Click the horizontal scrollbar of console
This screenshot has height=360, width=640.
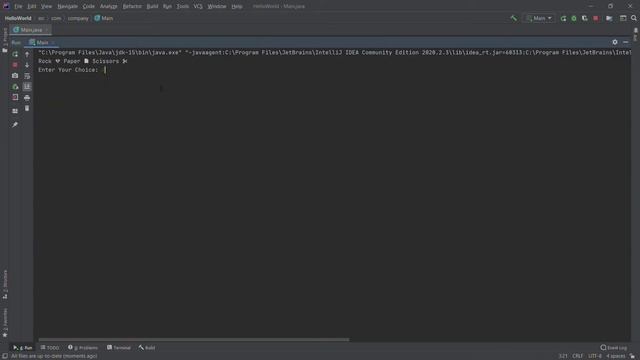pos(194,340)
